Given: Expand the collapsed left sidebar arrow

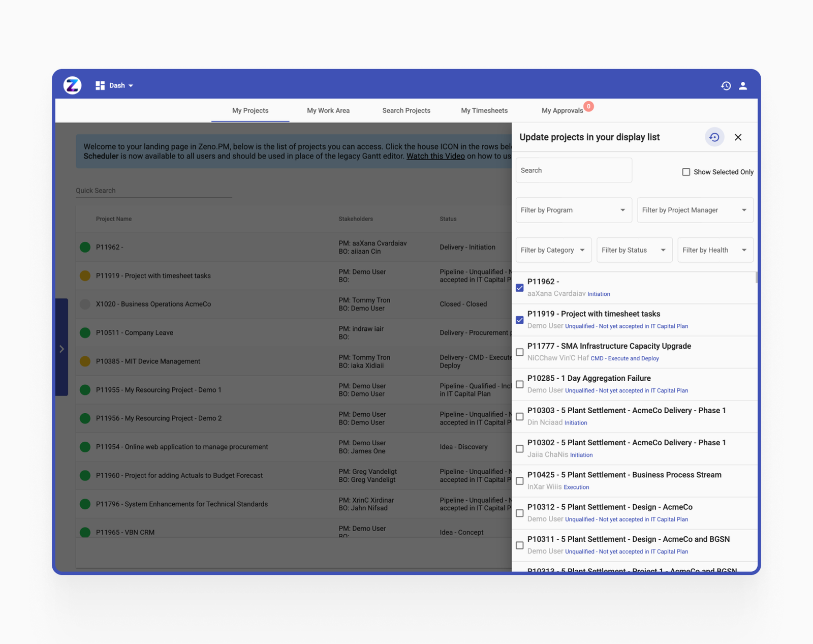Looking at the screenshot, I should coord(62,349).
